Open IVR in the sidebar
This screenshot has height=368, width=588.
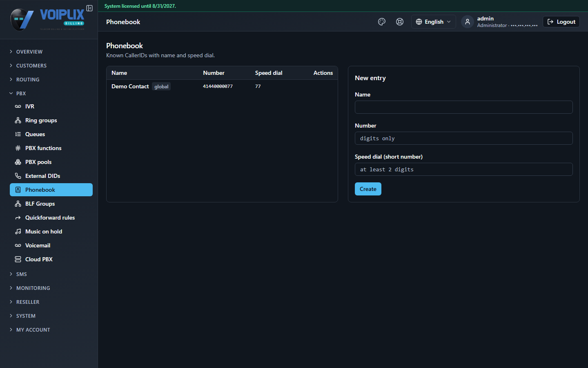point(51,106)
